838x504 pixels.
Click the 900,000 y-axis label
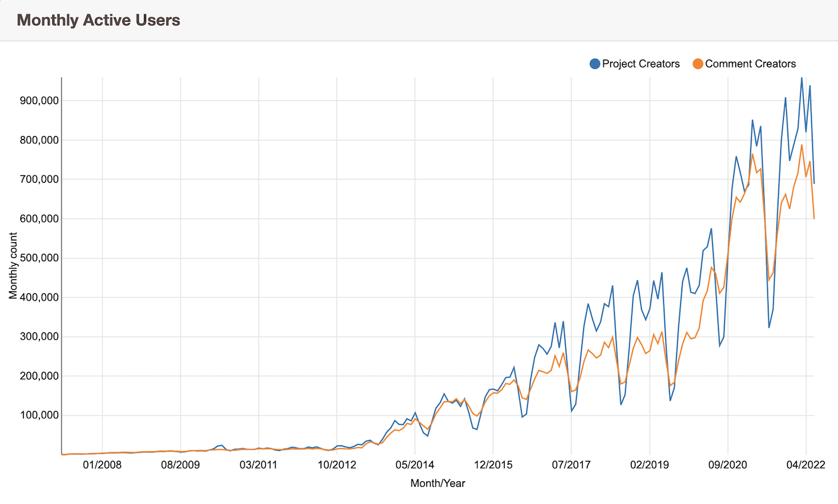tap(36, 101)
